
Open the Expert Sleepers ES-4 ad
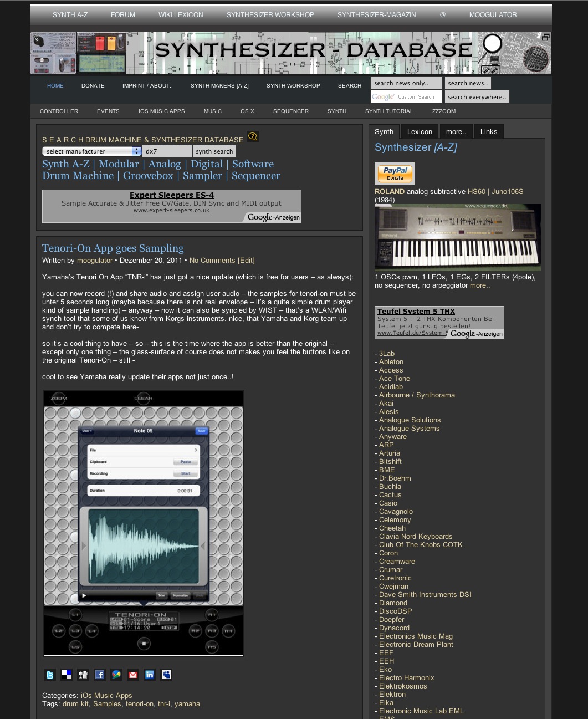tap(172, 206)
